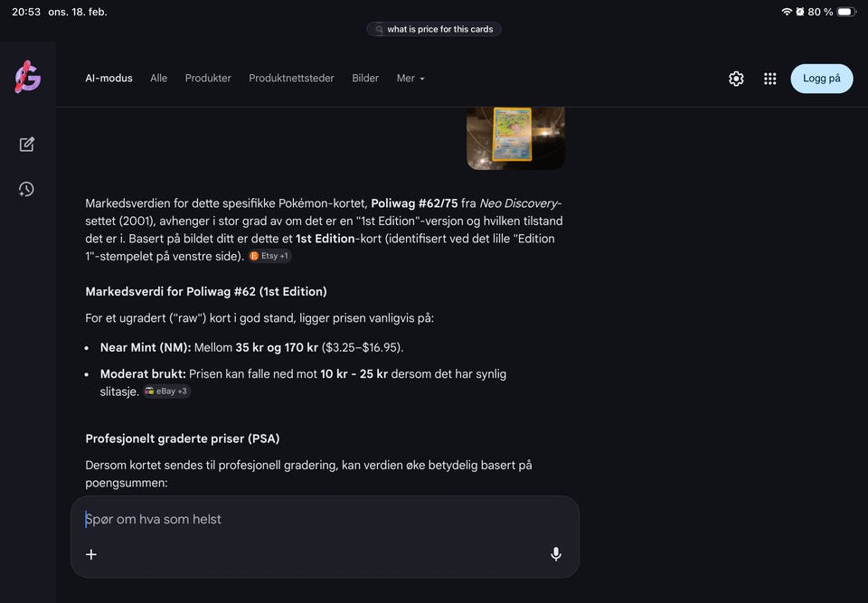
Task: Expand the Mer dropdown menu
Action: coord(410,79)
